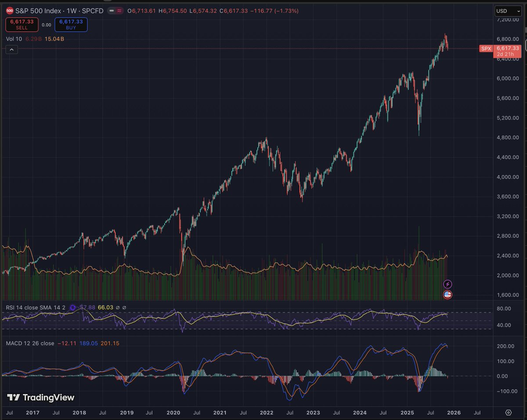
Task: Click the 7,200.00 price axis label
Action: (508, 19)
